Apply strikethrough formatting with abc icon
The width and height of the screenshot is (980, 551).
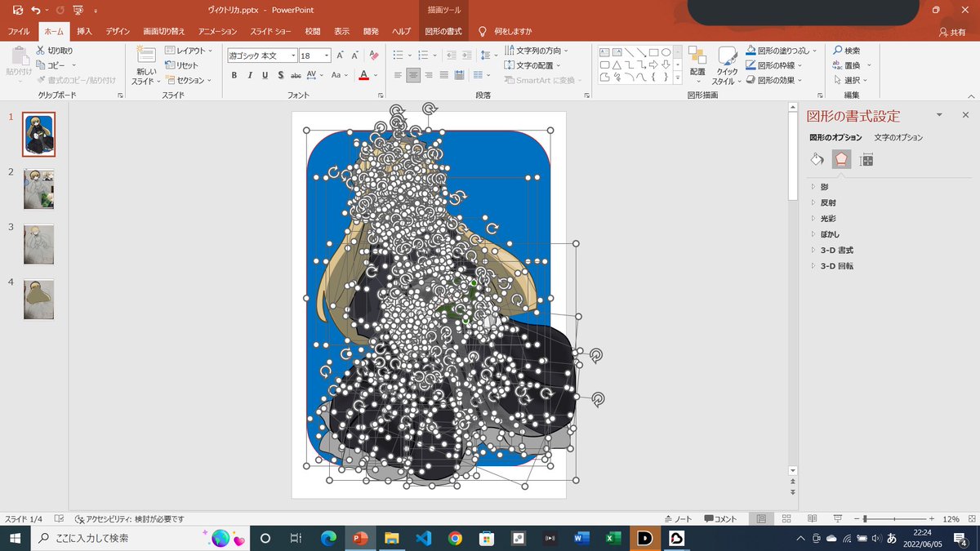click(x=296, y=75)
